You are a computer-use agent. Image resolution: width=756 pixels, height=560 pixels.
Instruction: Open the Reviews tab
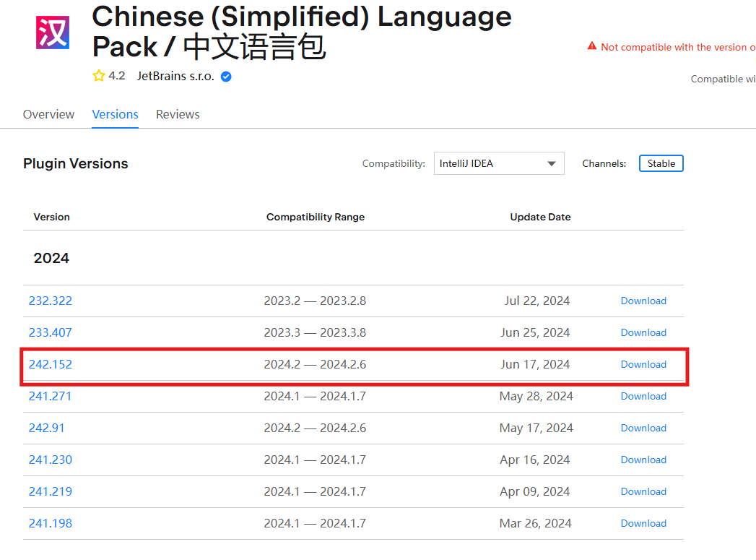pos(178,114)
